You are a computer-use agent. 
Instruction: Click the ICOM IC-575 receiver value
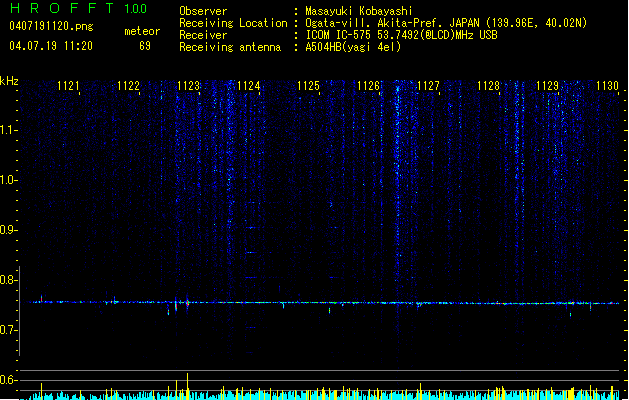point(402,35)
